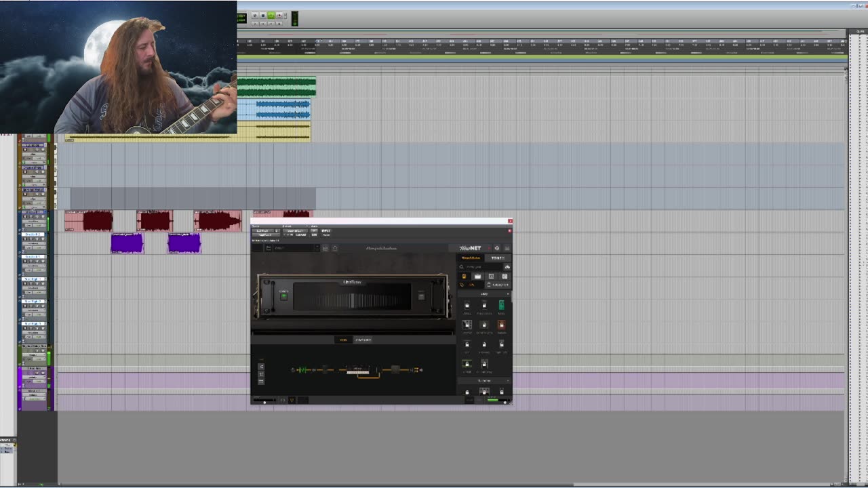Open the plug-in preset selector in header
This screenshot has width=868, height=488.
click(295, 231)
